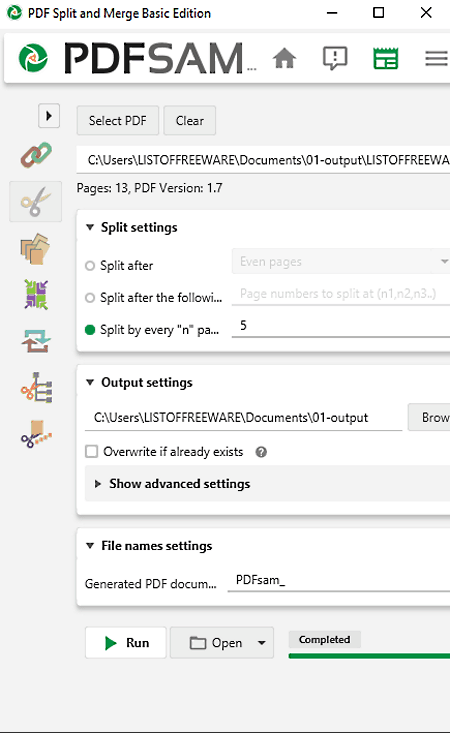Open the Alternate Mix tool icon
This screenshot has height=733, width=450.
point(36,295)
